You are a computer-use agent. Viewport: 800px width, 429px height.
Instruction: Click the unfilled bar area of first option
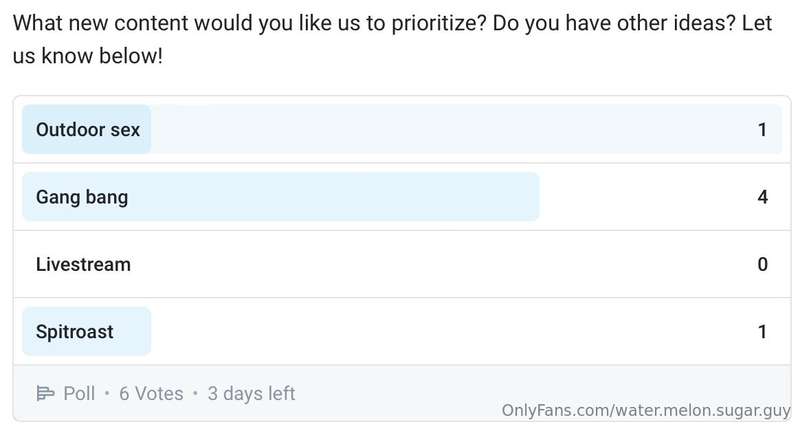click(x=450, y=130)
